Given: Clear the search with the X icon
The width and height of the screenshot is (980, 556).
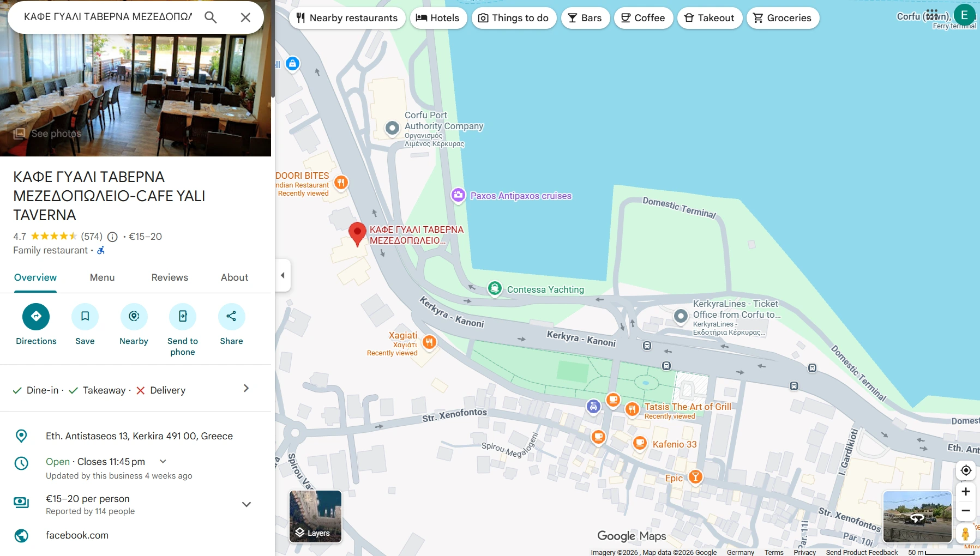Looking at the screenshot, I should pyautogui.click(x=245, y=17).
